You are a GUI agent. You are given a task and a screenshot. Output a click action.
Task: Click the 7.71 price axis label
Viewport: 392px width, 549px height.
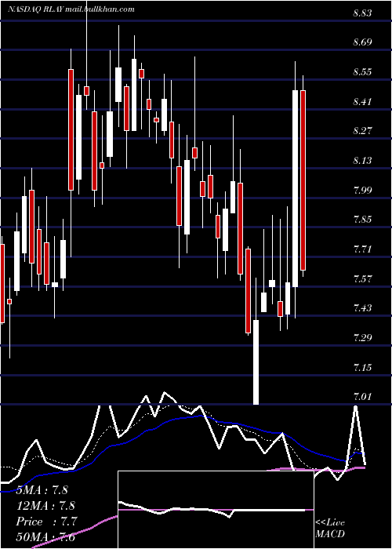(362, 249)
